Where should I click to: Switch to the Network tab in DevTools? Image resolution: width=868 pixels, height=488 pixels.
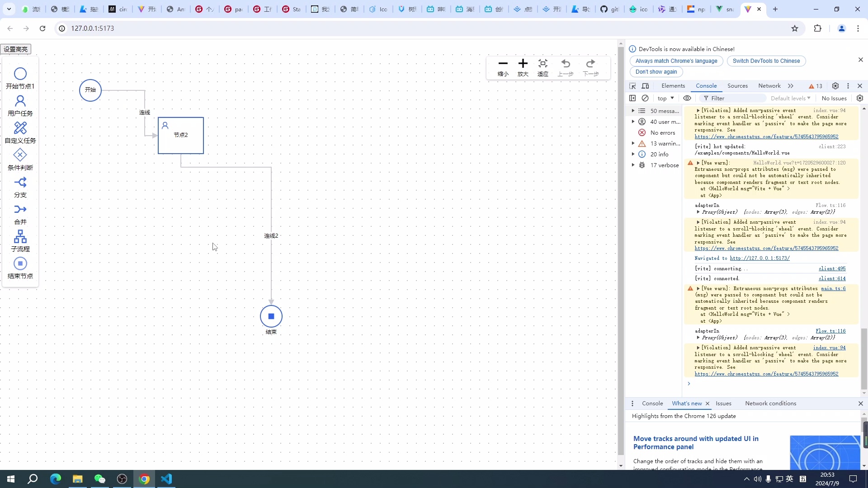click(769, 86)
